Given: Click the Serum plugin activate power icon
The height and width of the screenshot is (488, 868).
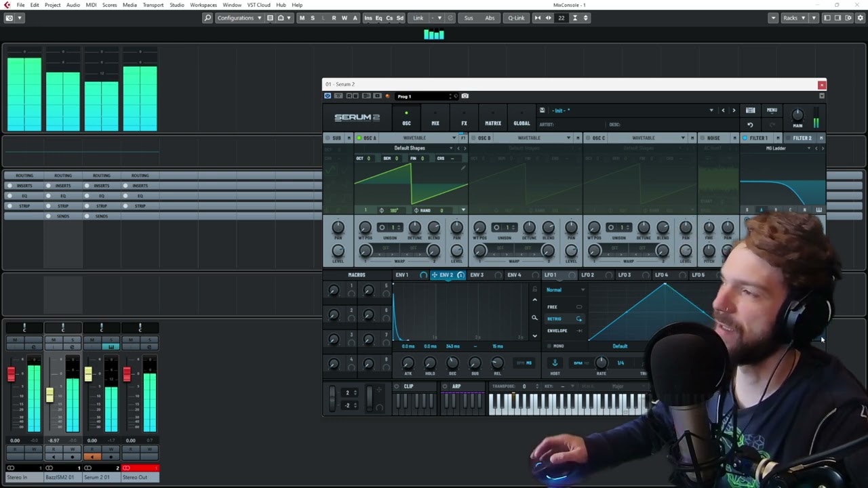Looking at the screenshot, I should [x=328, y=96].
